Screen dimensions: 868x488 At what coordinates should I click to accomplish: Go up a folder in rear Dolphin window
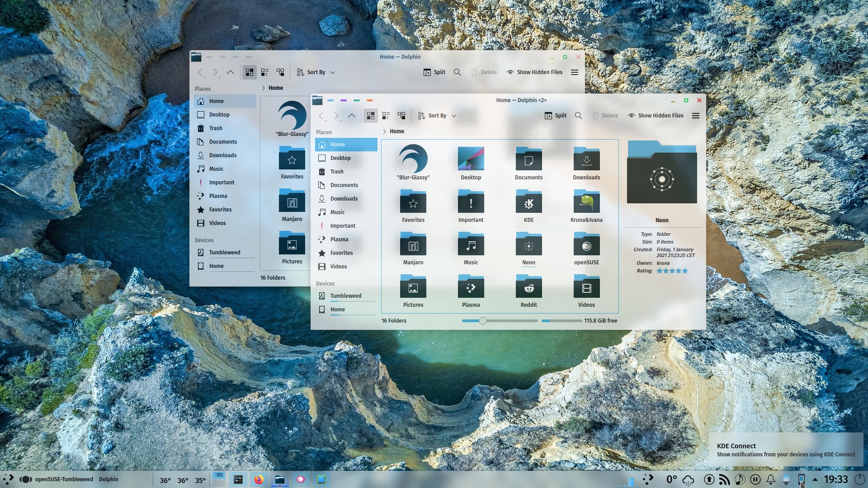tap(231, 72)
